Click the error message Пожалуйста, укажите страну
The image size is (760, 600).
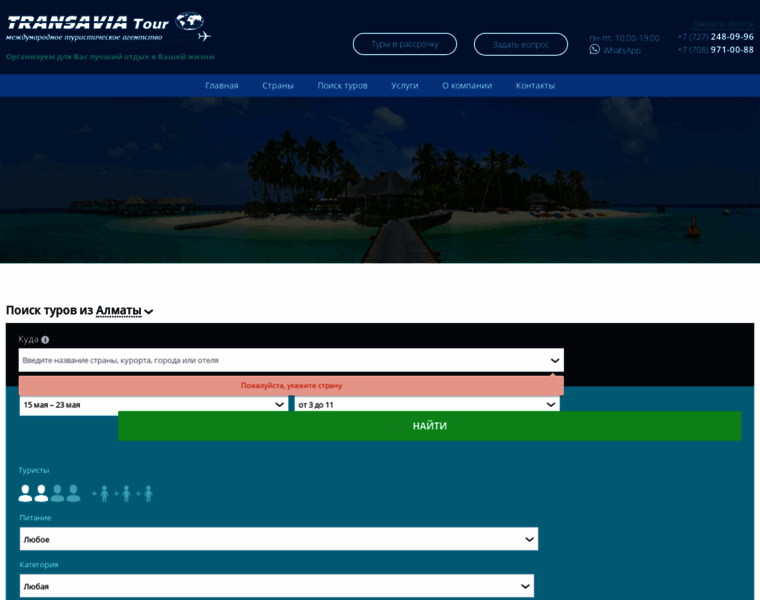point(291,386)
